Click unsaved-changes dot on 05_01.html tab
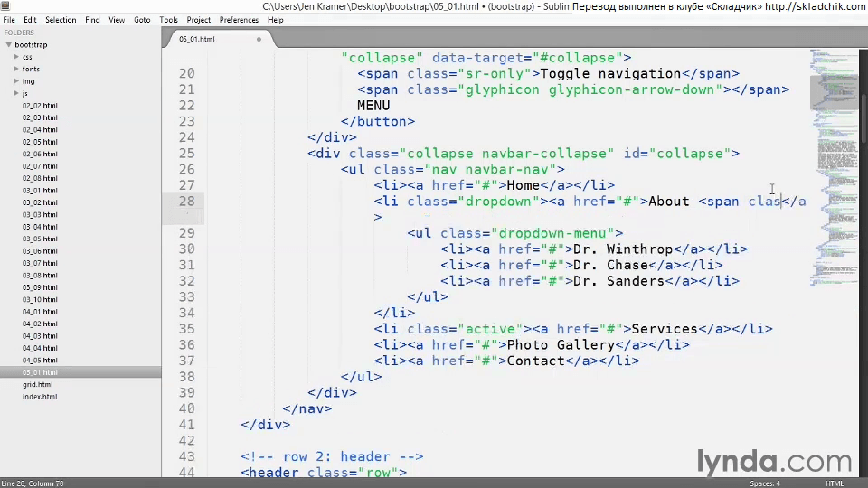The height and width of the screenshot is (488, 868). pyautogui.click(x=259, y=39)
